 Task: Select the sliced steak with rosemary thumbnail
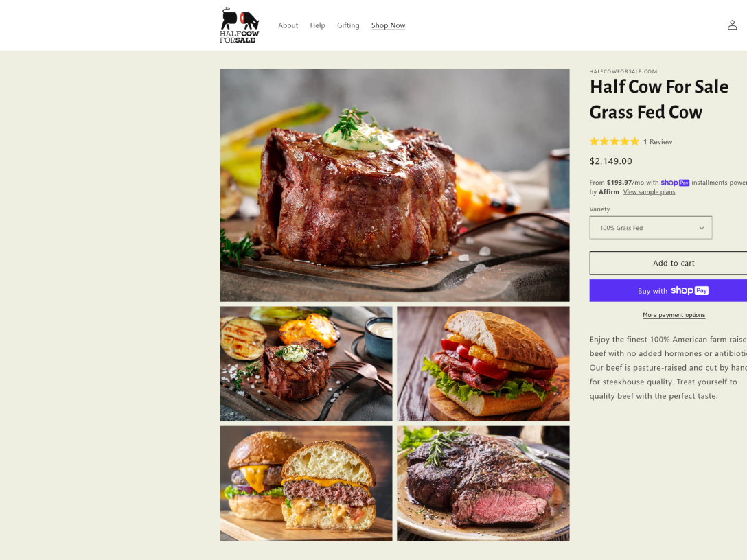[483, 483]
